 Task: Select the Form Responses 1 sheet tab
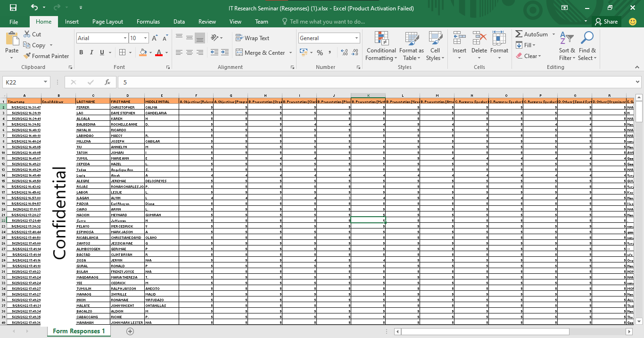tap(79, 331)
